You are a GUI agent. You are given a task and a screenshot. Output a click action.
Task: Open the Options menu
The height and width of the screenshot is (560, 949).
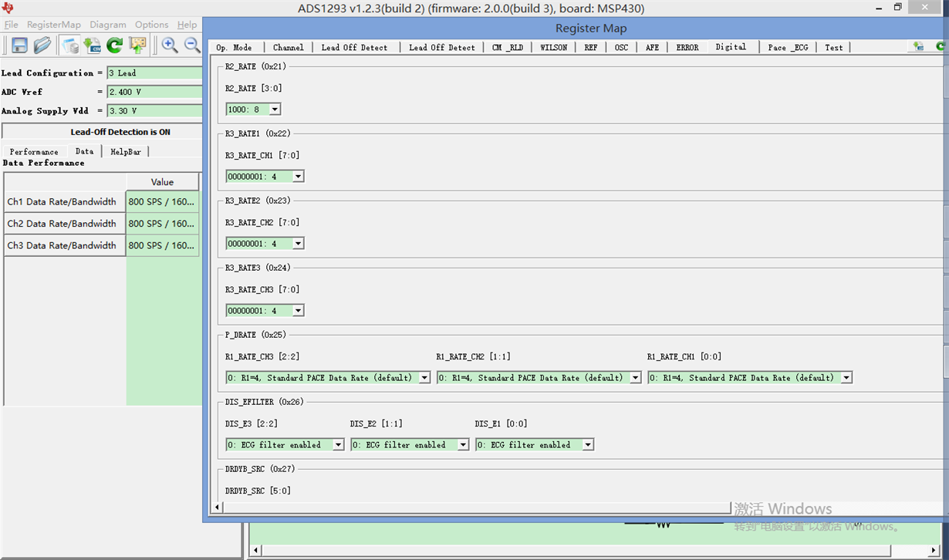click(x=152, y=25)
